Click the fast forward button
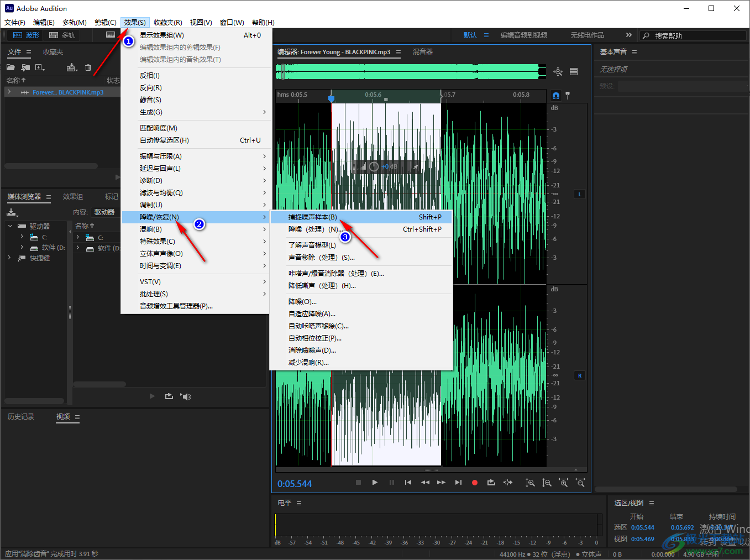This screenshot has height=560, width=750. pyautogui.click(x=441, y=483)
